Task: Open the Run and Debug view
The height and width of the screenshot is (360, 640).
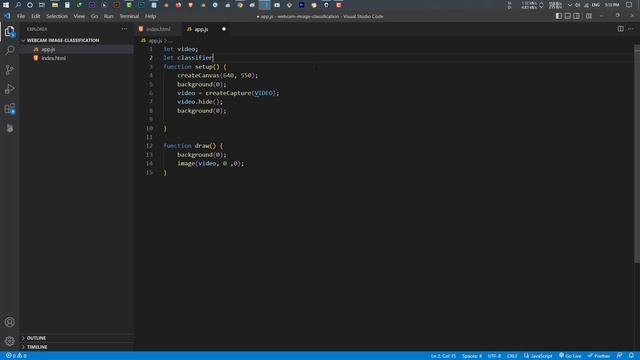Action: pos(9,89)
